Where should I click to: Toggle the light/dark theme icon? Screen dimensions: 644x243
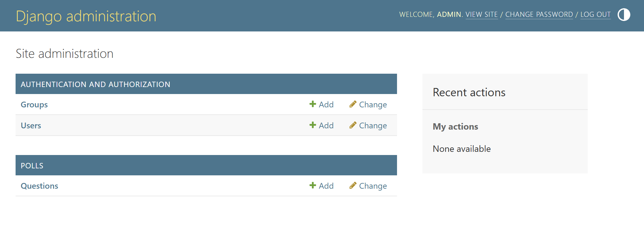tap(624, 15)
